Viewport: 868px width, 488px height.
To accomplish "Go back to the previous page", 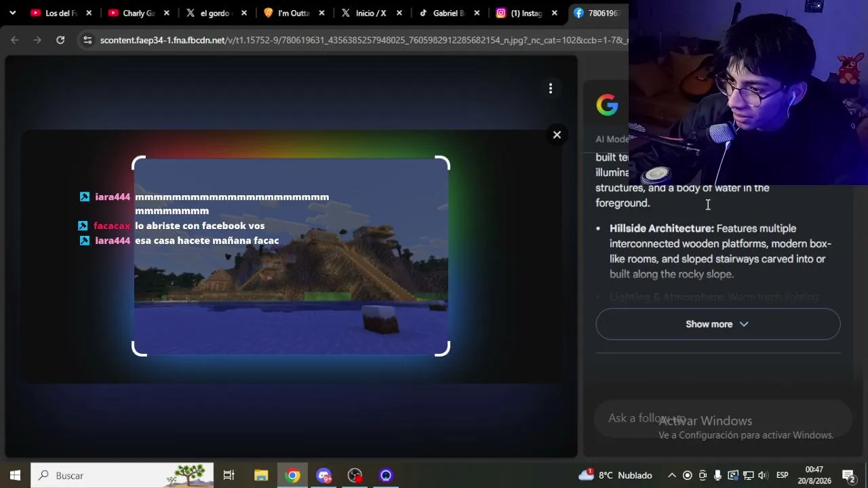I will [15, 40].
